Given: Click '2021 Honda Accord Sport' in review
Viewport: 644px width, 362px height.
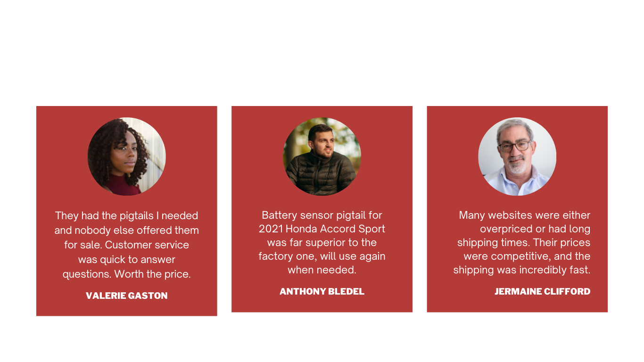Looking at the screenshot, I should [x=322, y=229].
